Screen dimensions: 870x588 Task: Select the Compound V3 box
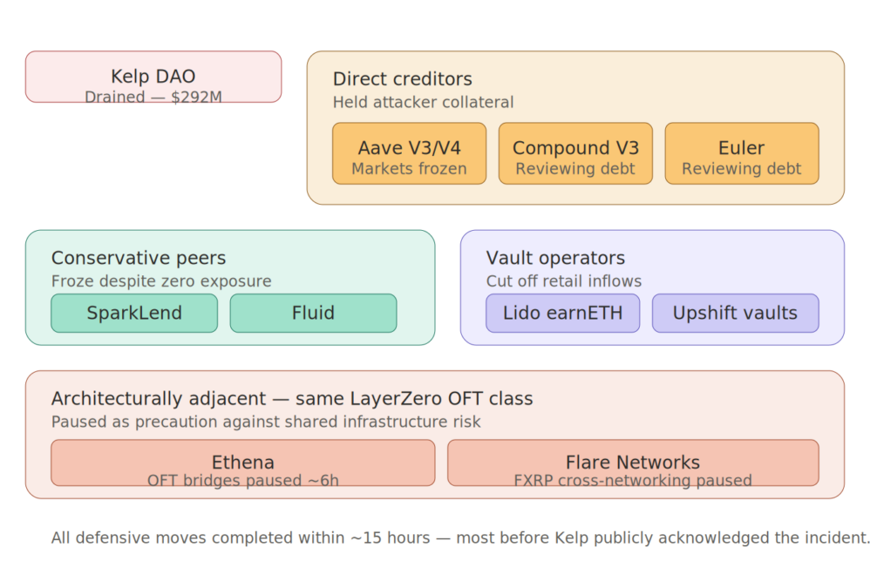click(575, 152)
